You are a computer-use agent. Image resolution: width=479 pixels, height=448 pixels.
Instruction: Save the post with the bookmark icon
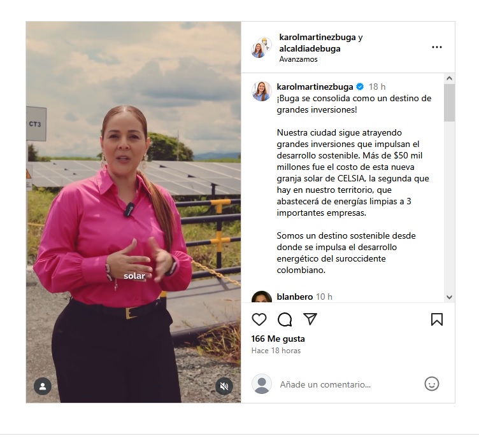437,319
